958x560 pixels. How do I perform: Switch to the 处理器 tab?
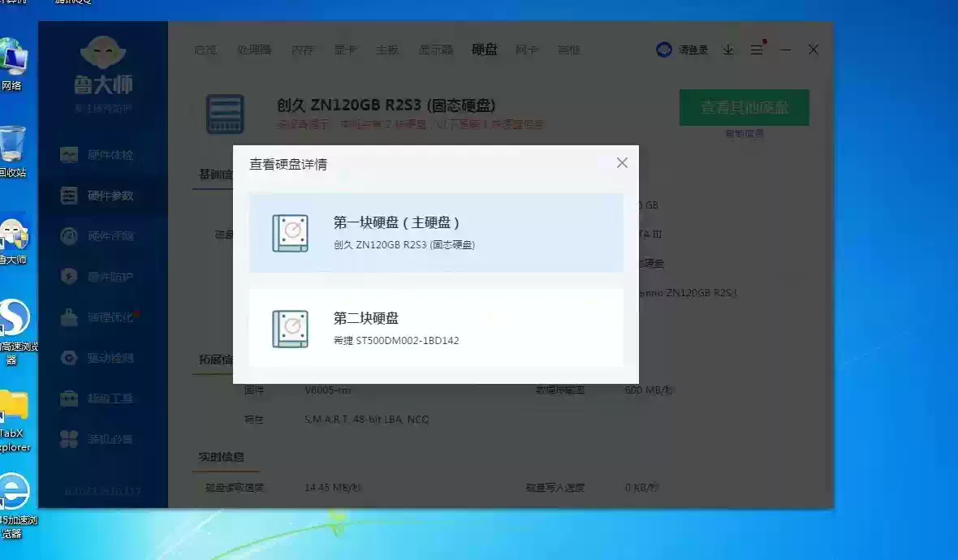pyautogui.click(x=254, y=50)
